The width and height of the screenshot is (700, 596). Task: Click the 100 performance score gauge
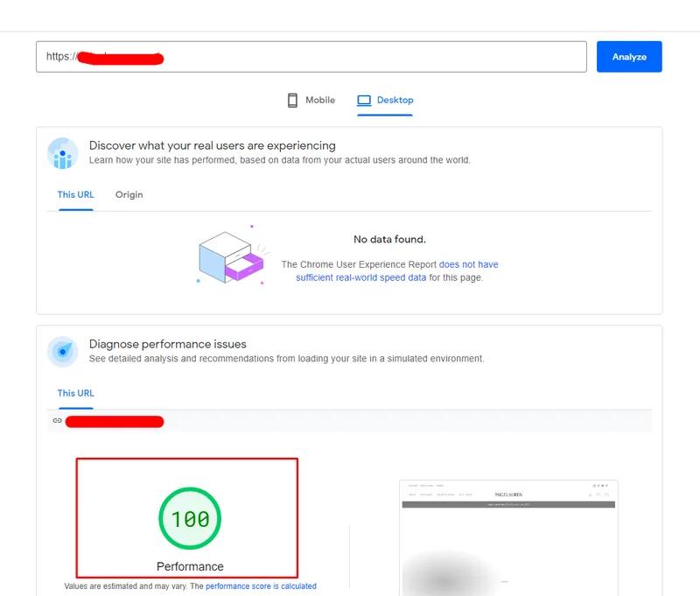coord(190,518)
